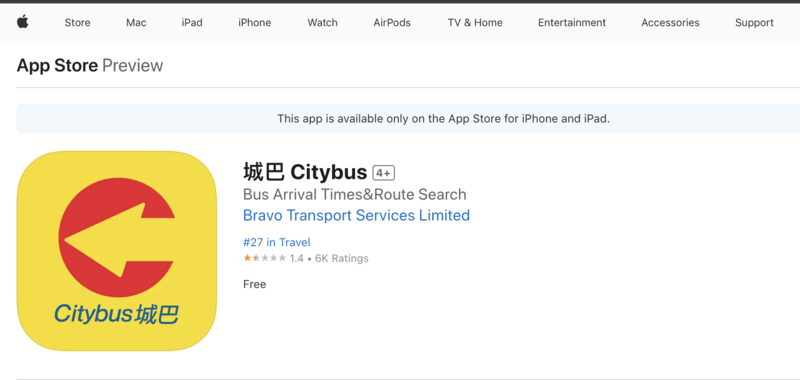Open the Store menu

(78, 22)
